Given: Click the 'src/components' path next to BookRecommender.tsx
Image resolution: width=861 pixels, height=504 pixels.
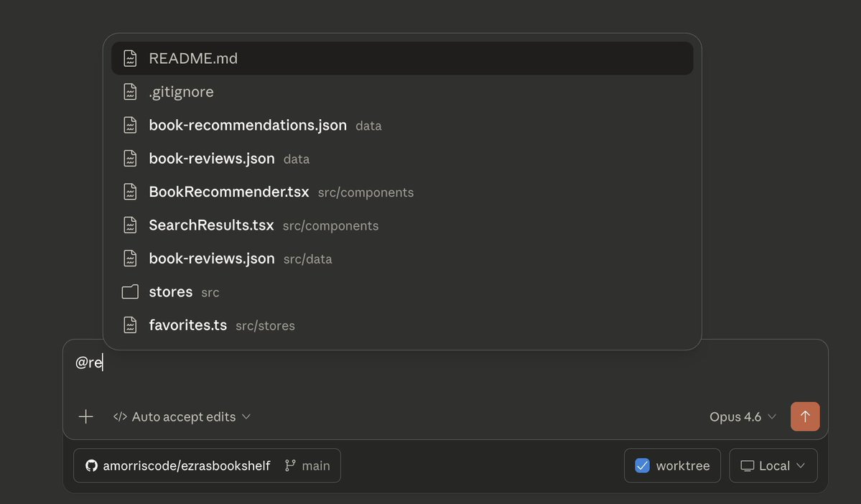Looking at the screenshot, I should pyautogui.click(x=366, y=192).
